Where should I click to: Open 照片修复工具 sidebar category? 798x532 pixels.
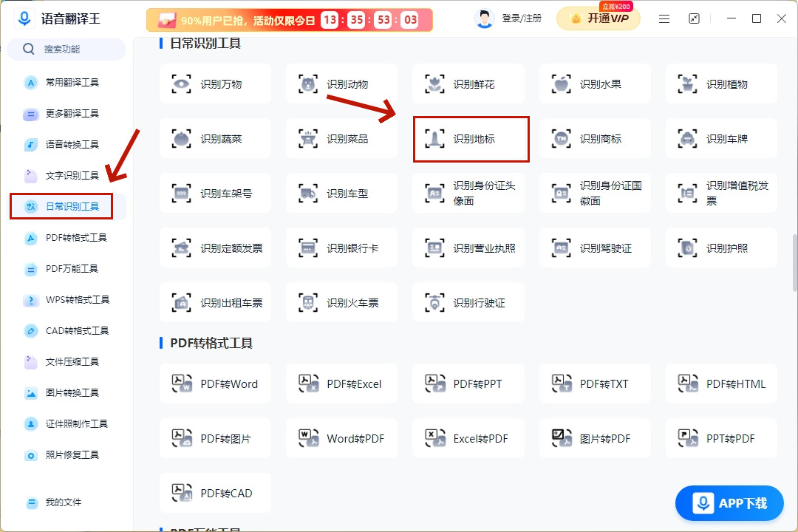click(x=66, y=455)
